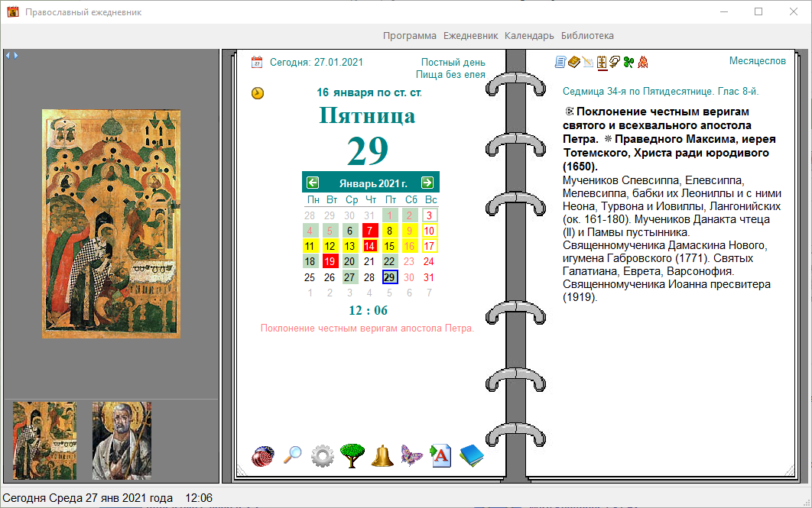Select the apostle Peter icon thumbnail
The height and width of the screenshot is (508, 812).
(122, 441)
